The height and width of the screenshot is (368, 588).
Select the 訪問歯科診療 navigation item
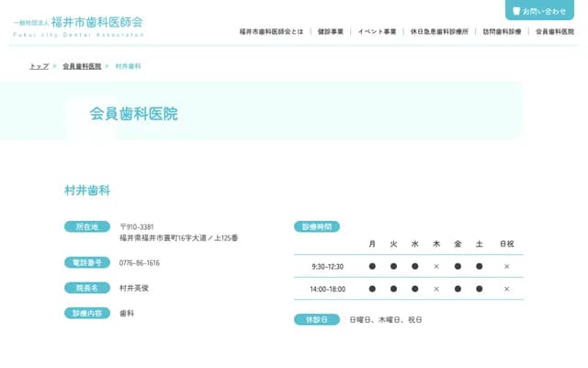coord(502,31)
